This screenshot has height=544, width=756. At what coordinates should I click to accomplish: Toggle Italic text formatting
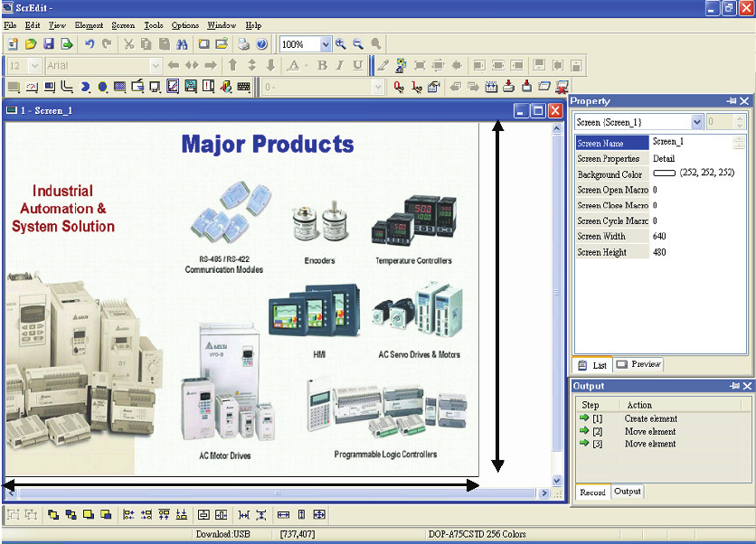[x=340, y=65]
